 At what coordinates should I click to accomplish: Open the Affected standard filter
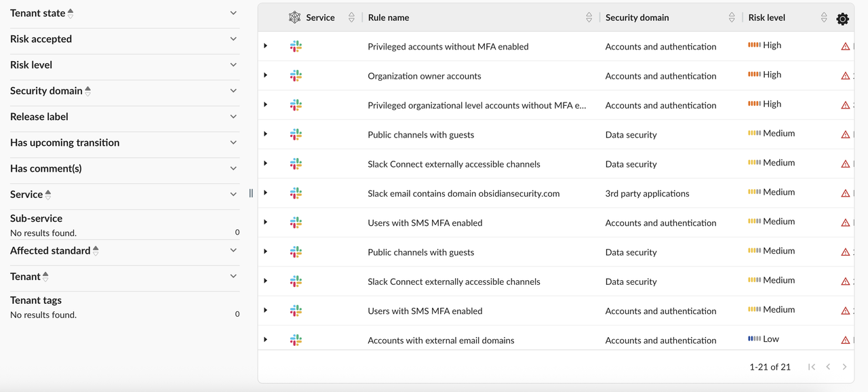pos(233,250)
